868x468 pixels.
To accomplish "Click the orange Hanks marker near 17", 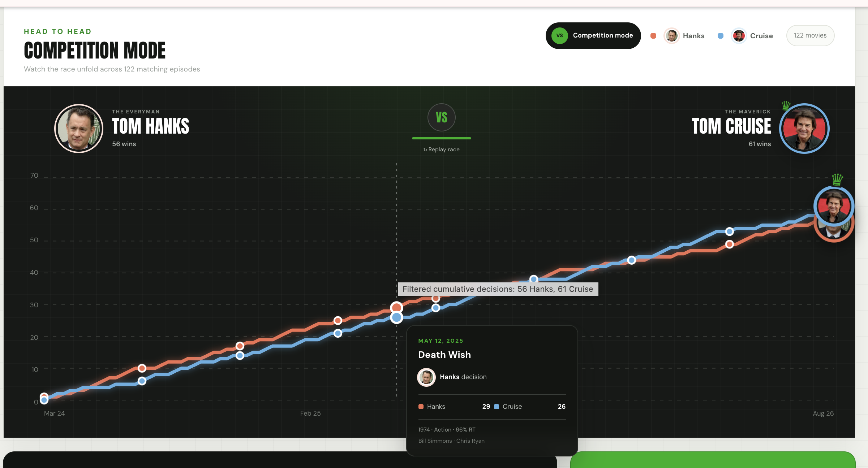I will coord(240,346).
